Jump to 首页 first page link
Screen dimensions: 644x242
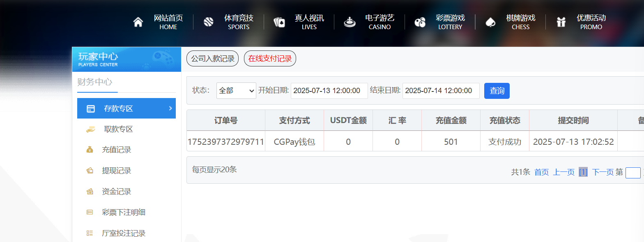click(541, 172)
